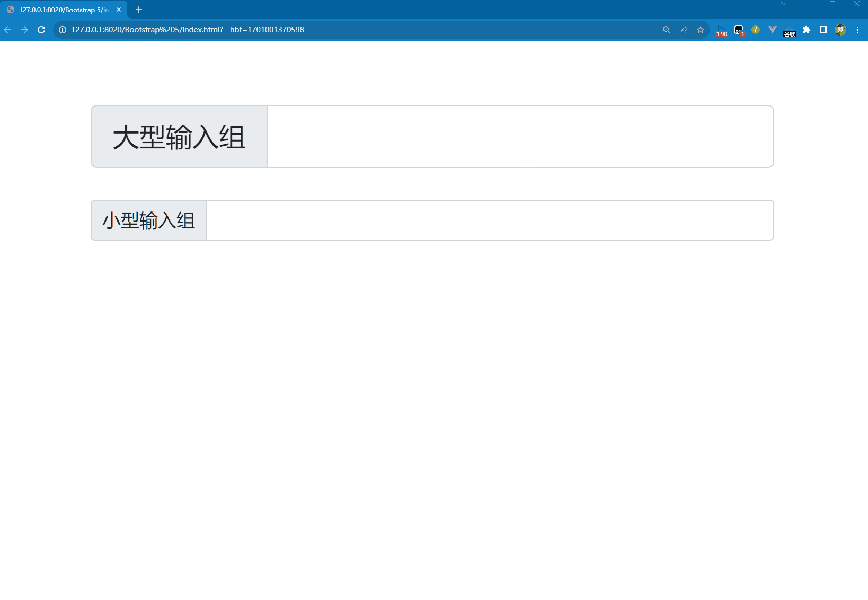Image resolution: width=868 pixels, height=600 pixels.
Task: Open the Vue devtools extension icon
Action: click(x=772, y=30)
